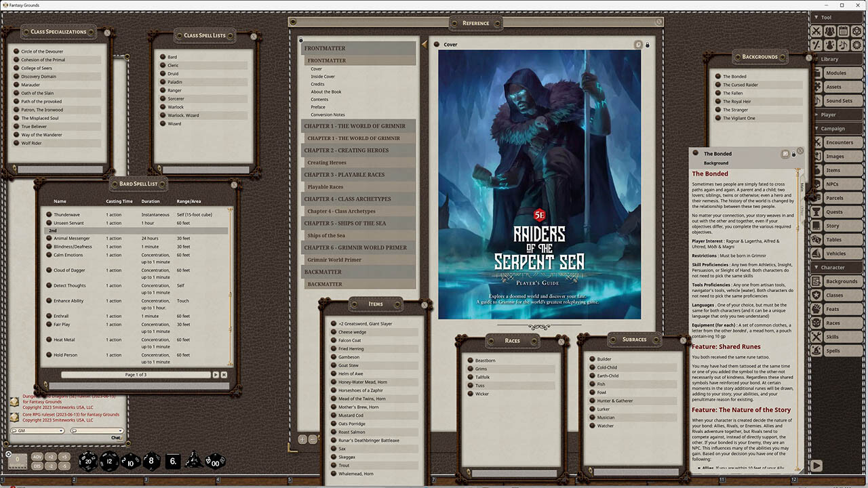Collapse the Tool section expander
The image size is (868, 488).
(x=816, y=17)
